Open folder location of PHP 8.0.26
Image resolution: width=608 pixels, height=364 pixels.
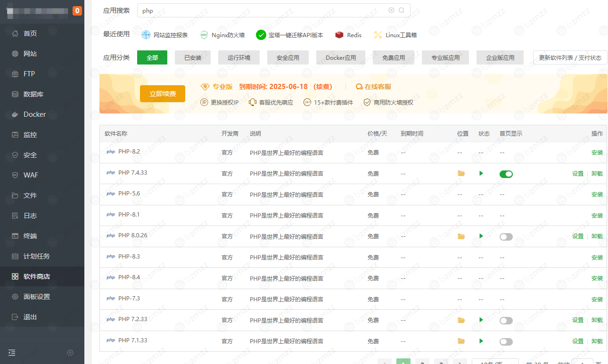tap(461, 236)
